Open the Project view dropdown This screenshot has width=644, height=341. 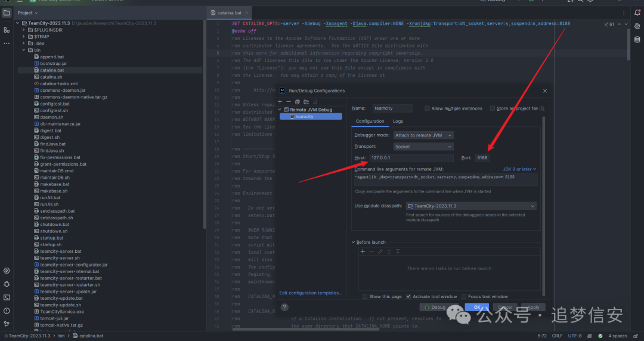click(27, 13)
